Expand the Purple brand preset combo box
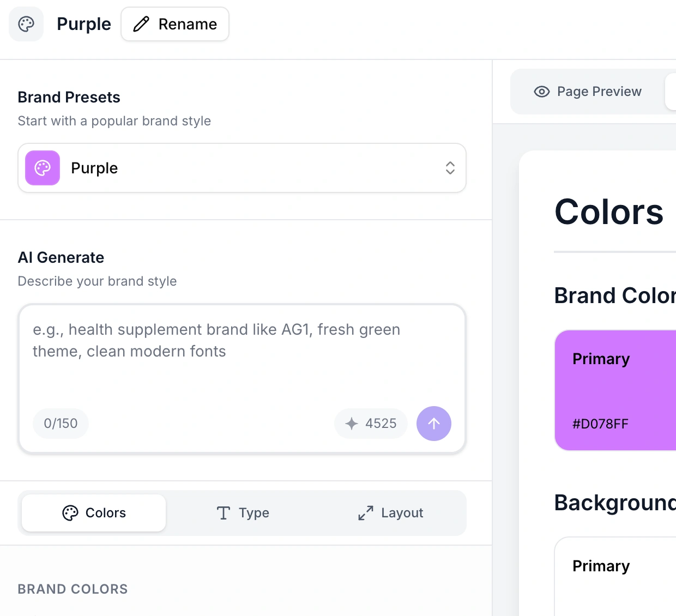The image size is (676, 616). coord(242,168)
